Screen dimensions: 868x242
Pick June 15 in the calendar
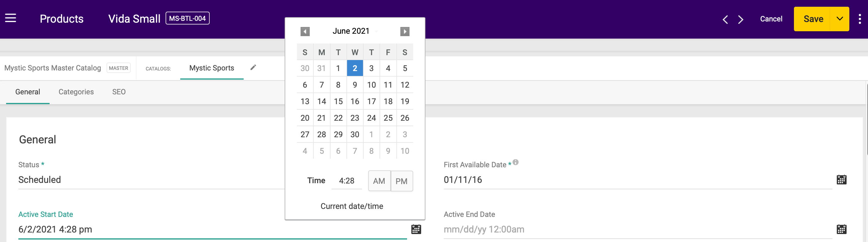click(338, 101)
